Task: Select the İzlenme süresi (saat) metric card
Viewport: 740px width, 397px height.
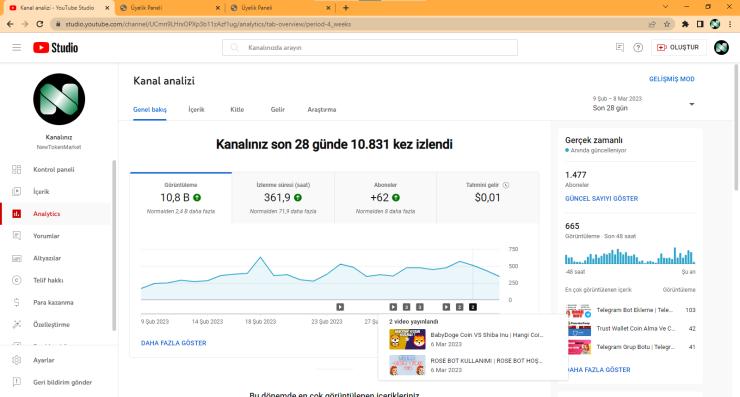Action: [x=283, y=198]
